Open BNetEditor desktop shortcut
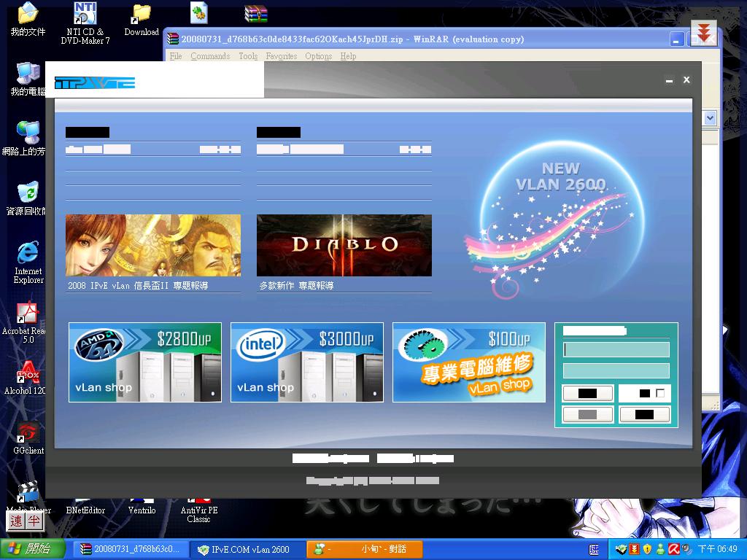 coord(85,507)
